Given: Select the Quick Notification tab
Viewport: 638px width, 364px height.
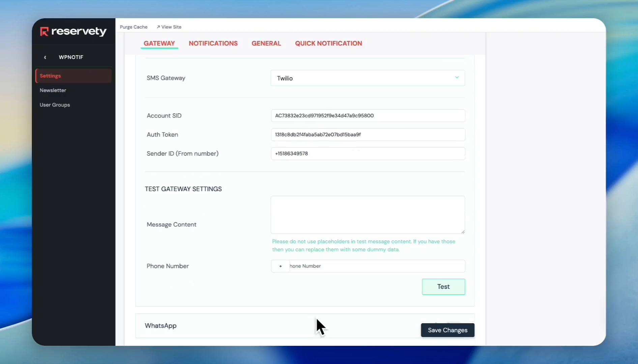Looking at the screenshot, I should tap(328, 43).
